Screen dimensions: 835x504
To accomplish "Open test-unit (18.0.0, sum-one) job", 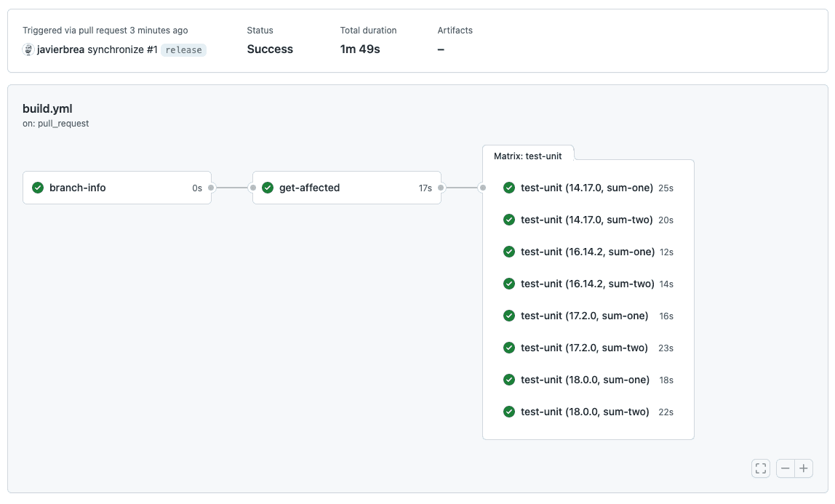I will click(585, 380).
